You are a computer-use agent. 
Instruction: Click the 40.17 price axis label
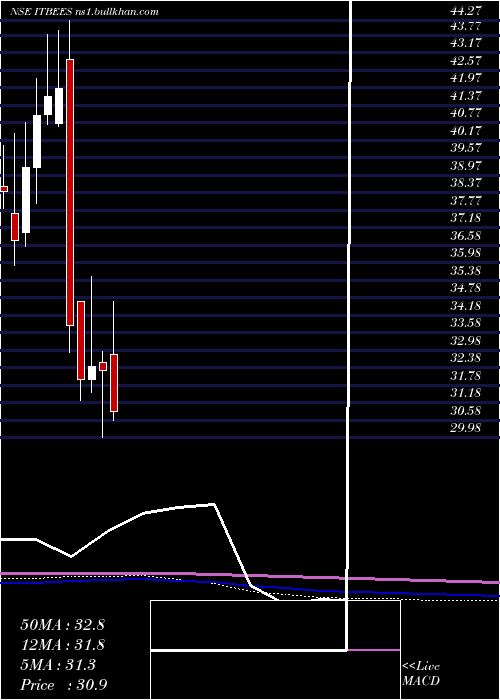pos(466,131)
